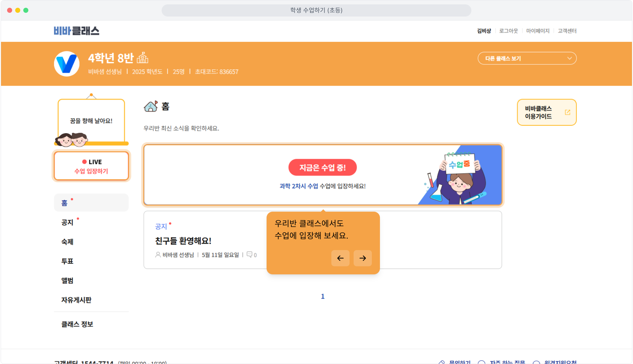The height and width of the screenshot is (364, 633).
Task: Click the 비바클래스 logo
Action: tap(77, 31)
